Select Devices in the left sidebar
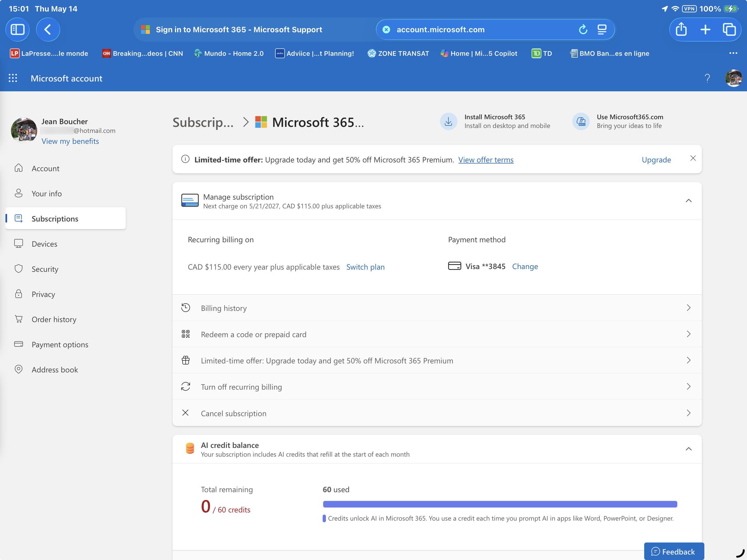The image size is (747, 560). 66,244
